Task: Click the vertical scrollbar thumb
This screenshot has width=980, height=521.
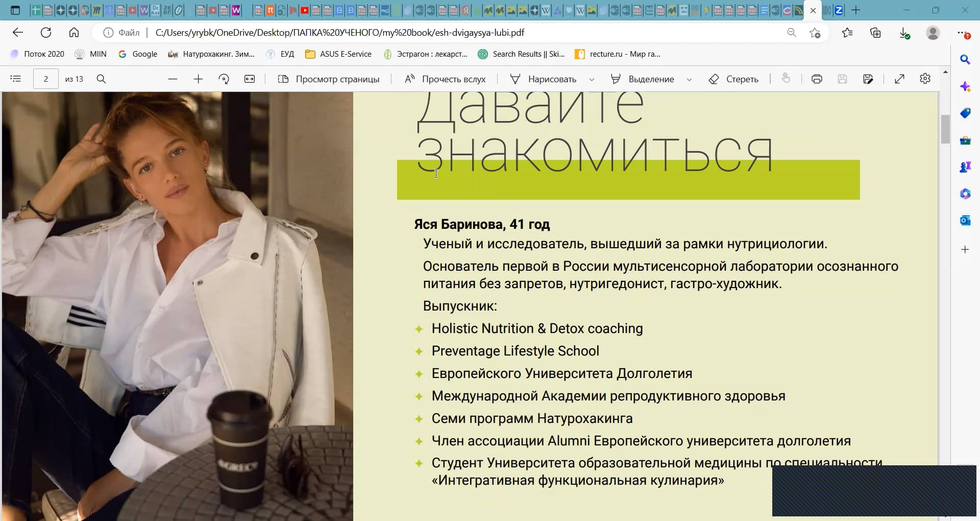Action: (x=945, y=129)
